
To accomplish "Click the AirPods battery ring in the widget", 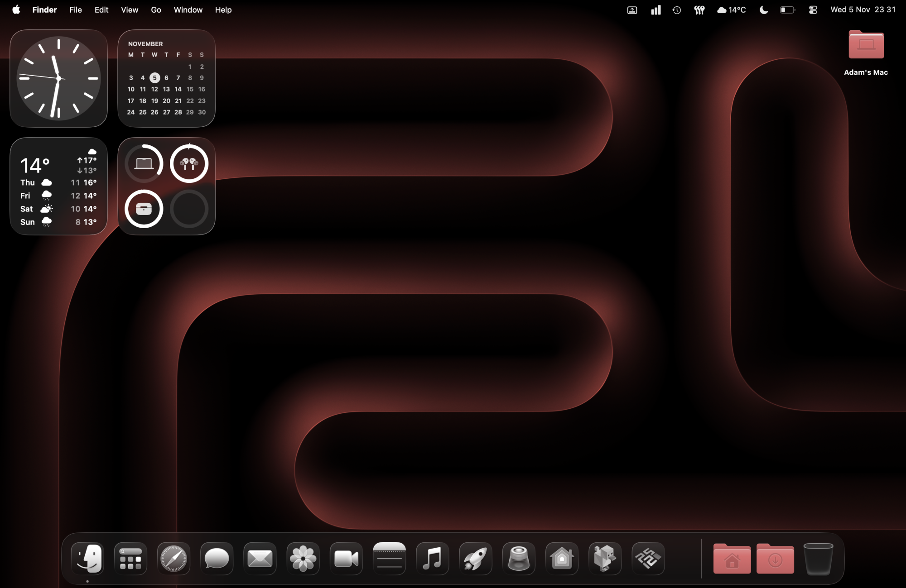I will [189, 164].
